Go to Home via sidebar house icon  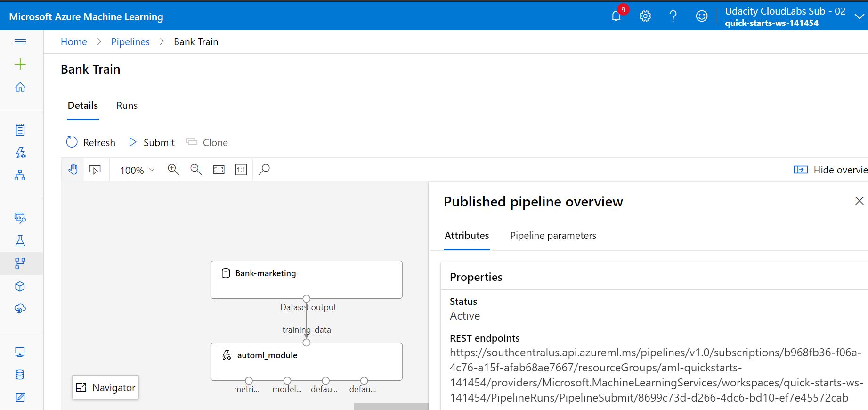20,87
